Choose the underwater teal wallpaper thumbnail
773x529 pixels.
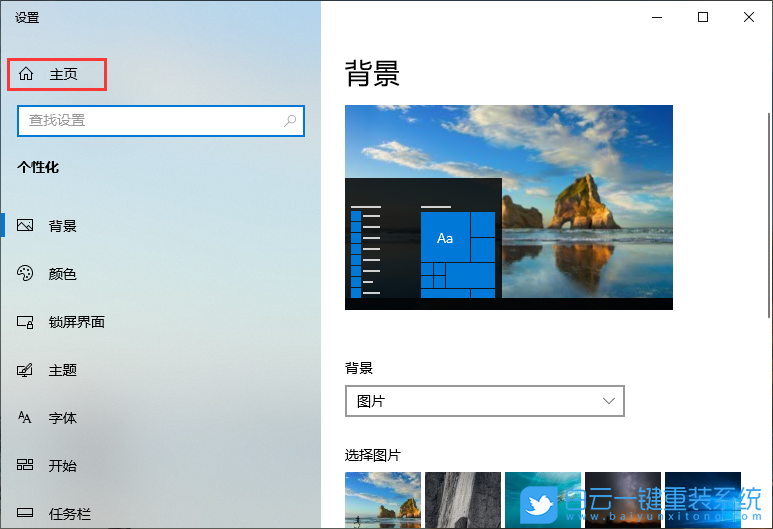coord(543,500)
